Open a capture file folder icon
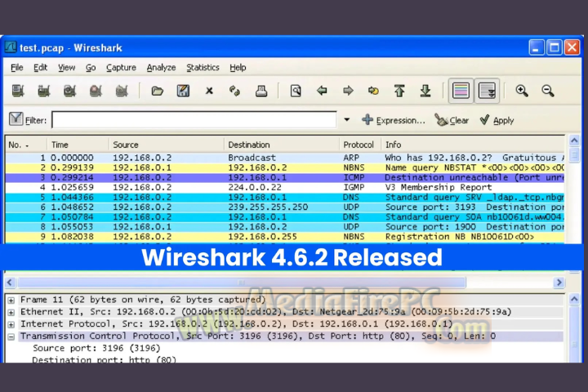This screenshot has width=588, height=392. point(157,91)
